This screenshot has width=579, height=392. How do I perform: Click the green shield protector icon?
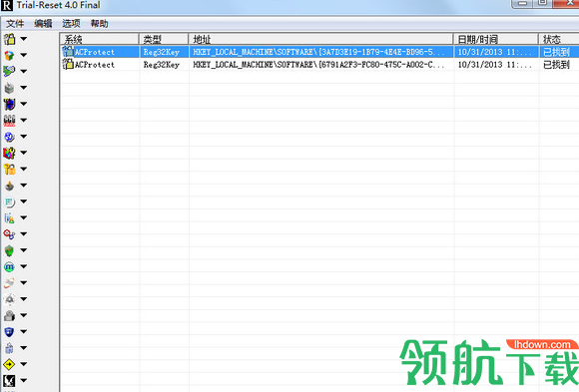[9, 250]
